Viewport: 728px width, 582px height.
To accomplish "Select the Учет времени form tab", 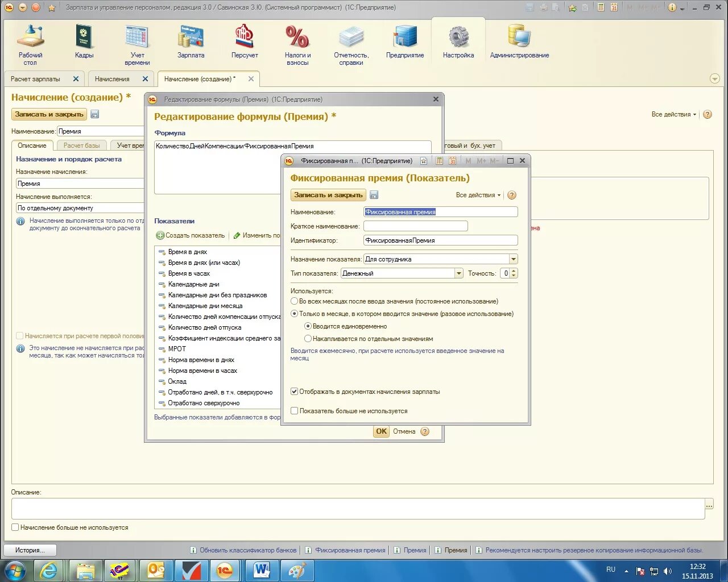I will click(130, 145).
